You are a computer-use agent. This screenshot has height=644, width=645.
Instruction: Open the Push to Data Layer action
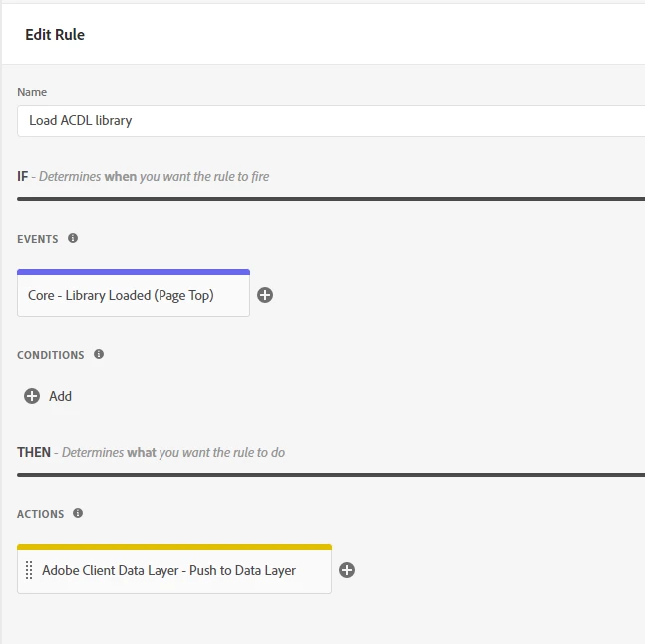(x=168, y=571)
